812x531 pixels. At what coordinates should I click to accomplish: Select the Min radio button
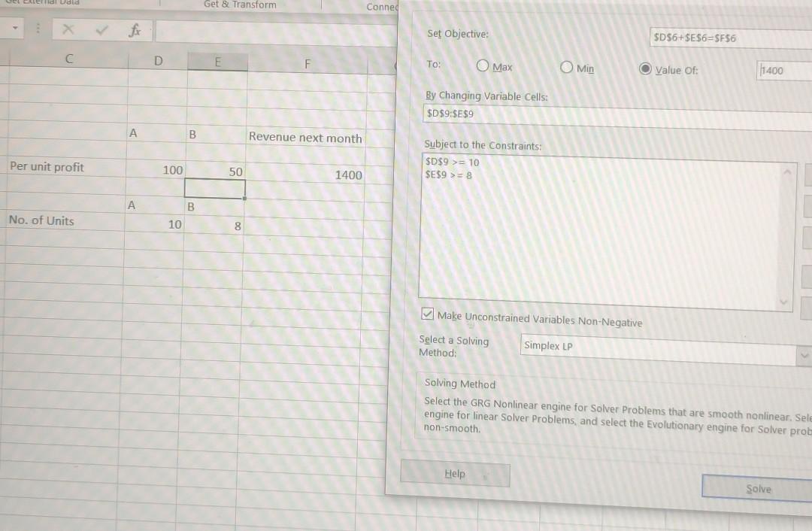[x=566, y=67]
